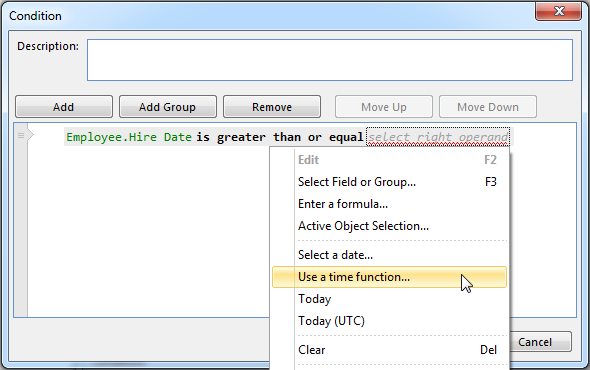This screenshot has height=370, width=590.
Task: Choose Today in the context menu
Action: 389,299
